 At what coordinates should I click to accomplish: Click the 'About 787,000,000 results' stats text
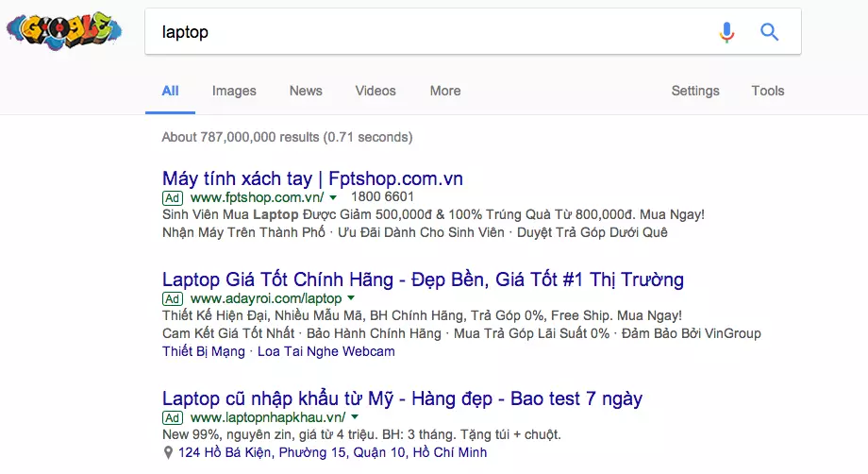pyautogui.click(x=287, y=137)
